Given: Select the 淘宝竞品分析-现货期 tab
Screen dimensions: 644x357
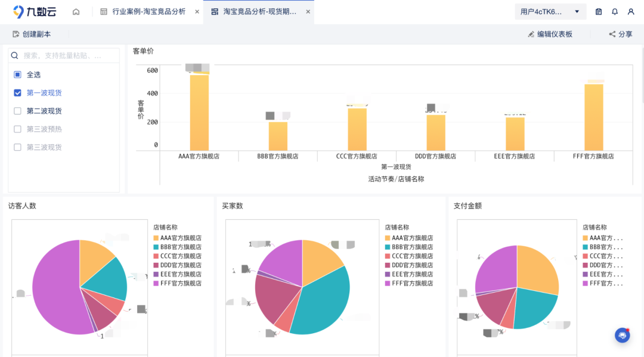Looking at the screenshot, I should (256, 11).
